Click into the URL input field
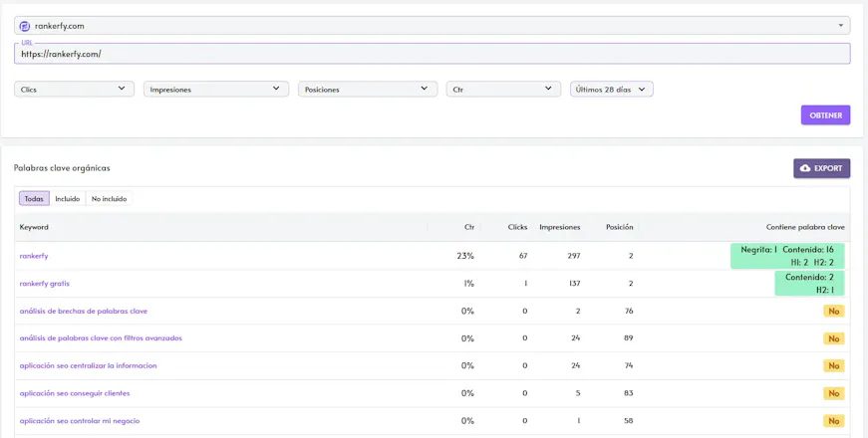This screenshot has height=438, width=868. click(432, 54)
